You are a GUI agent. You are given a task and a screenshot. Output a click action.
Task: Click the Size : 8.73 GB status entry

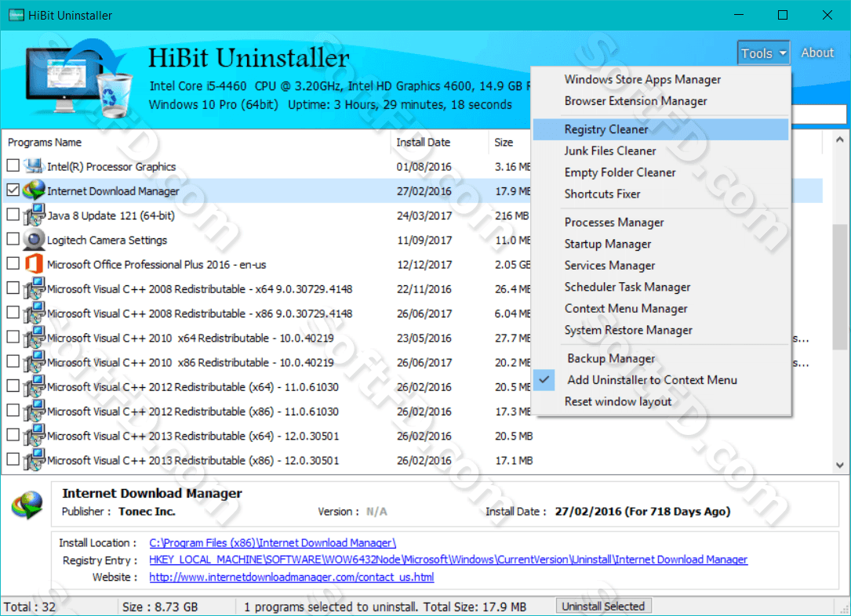[x=160, y=607]
